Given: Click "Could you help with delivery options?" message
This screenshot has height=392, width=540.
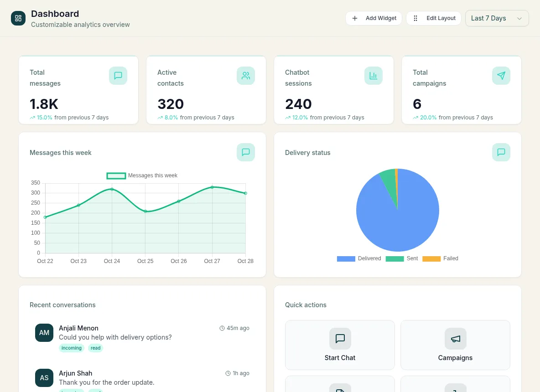Looking at the screenshot, I should [115, 337].
